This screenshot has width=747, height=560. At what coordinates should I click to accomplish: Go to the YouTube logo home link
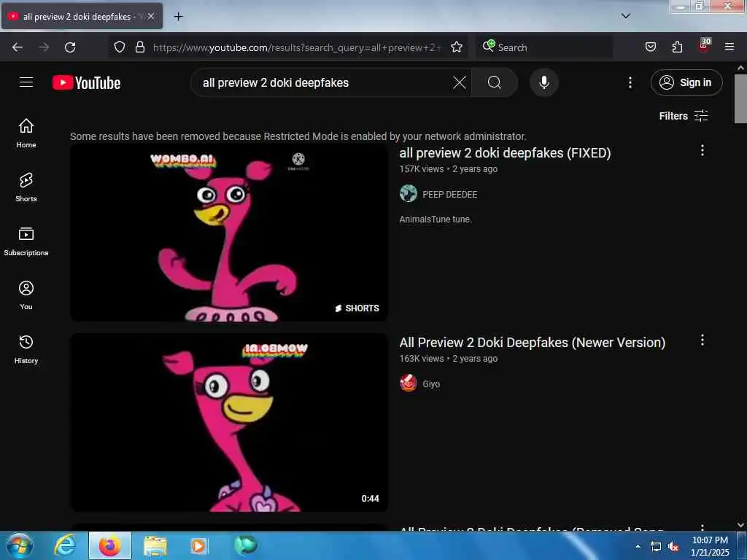point(86,83)
